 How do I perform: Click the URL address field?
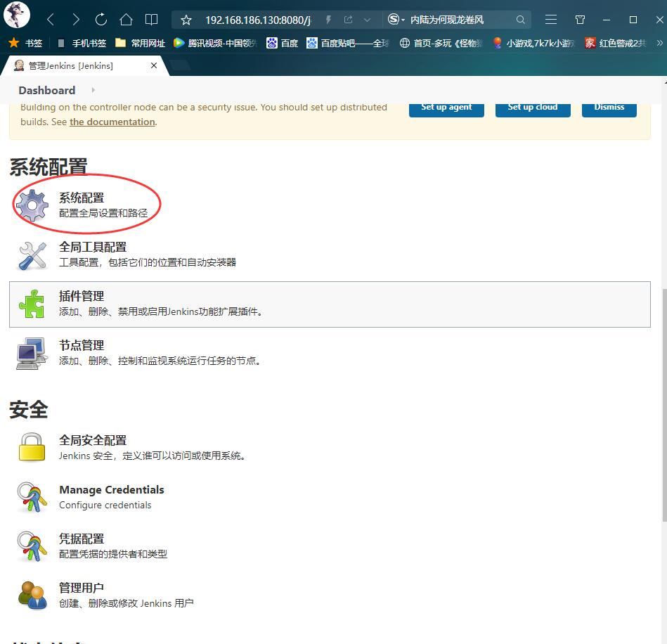[258, 20]
